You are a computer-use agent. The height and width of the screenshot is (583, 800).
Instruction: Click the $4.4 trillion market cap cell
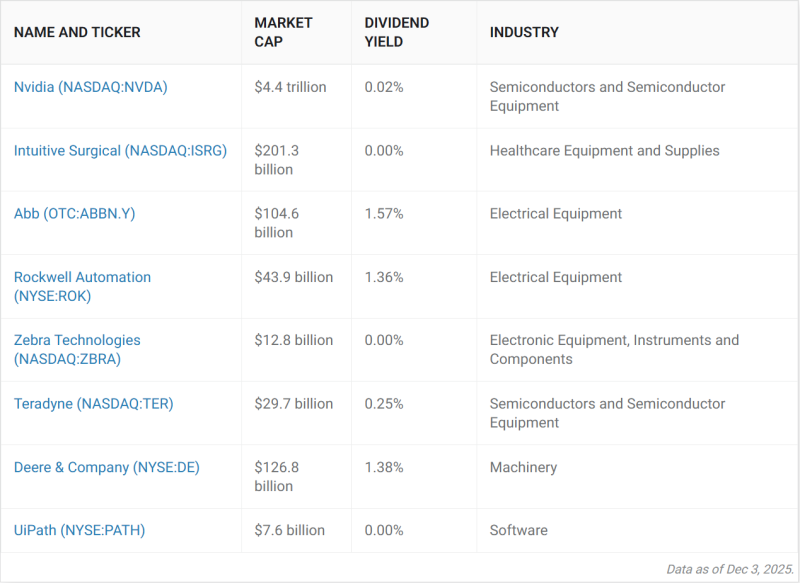click(290, 87)
